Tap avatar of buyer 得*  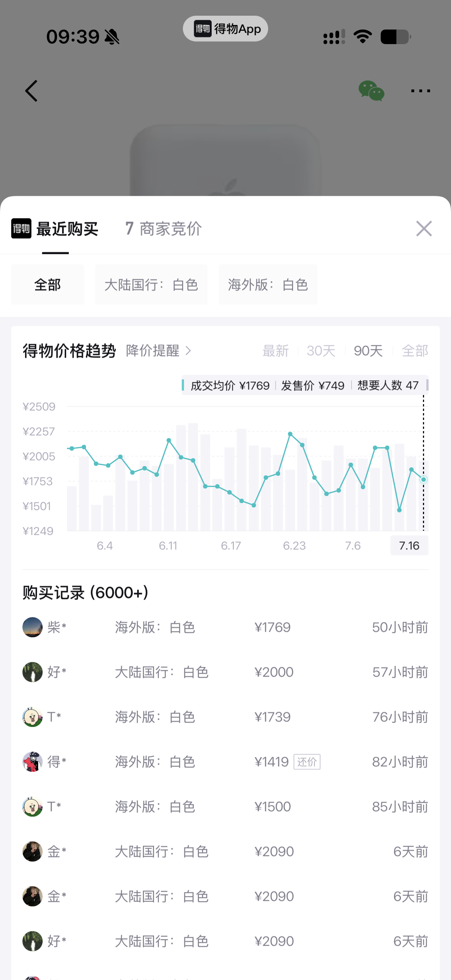point(33,762)
